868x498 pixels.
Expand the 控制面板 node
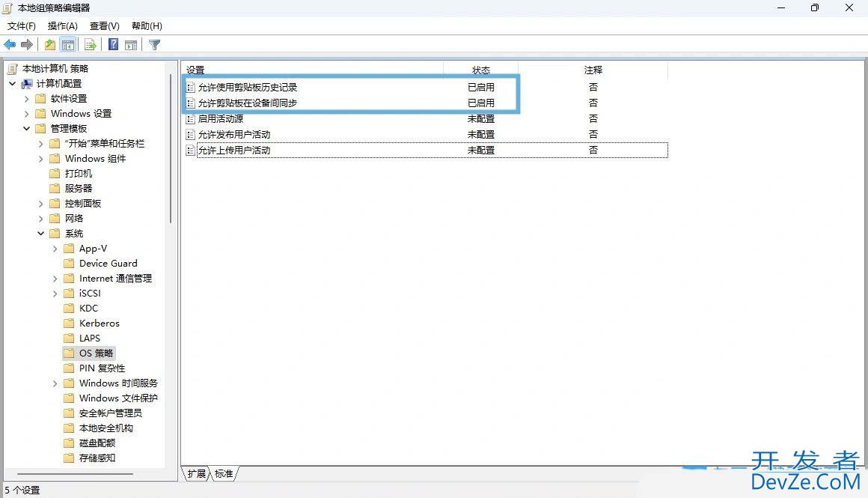click(41, 203)
